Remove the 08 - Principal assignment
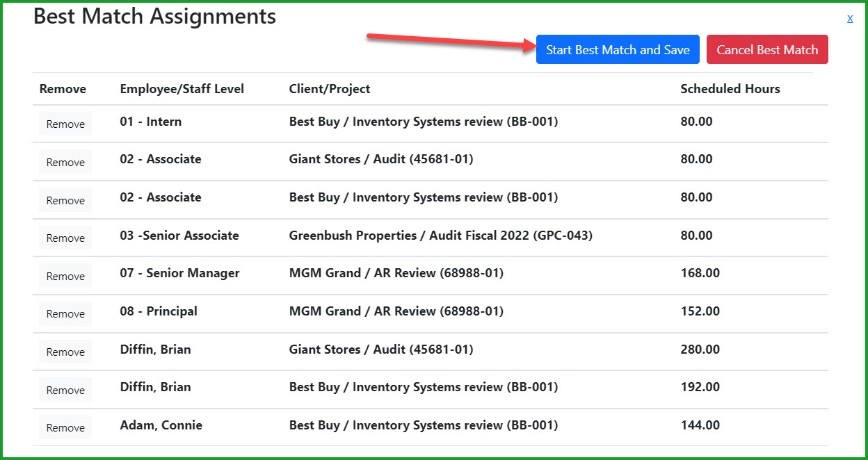The image size is (868, 460). pos(65,313)
